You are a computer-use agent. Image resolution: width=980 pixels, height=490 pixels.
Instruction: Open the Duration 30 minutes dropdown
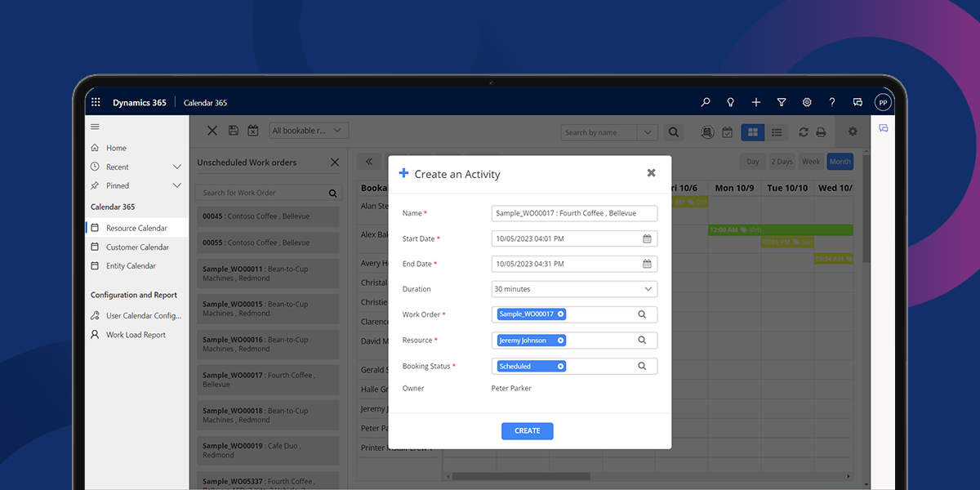click(574, 289)
